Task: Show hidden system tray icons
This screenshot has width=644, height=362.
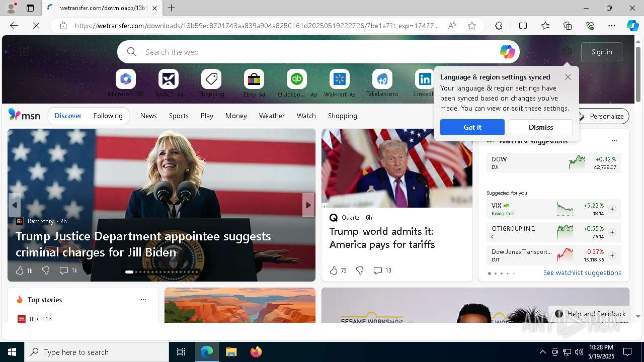Action: pyautogui.click(x=542, y=352)
